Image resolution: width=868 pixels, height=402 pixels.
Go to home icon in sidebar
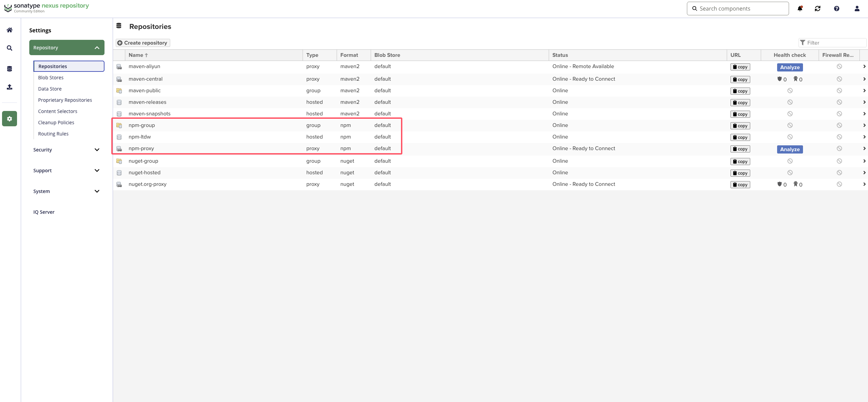coord(10,30)
